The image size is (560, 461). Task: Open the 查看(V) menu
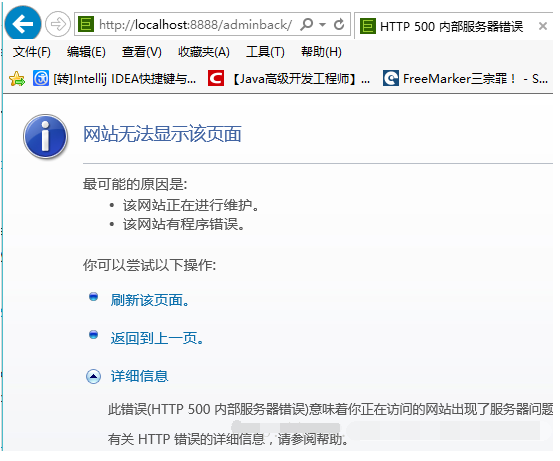coord(141,52)
